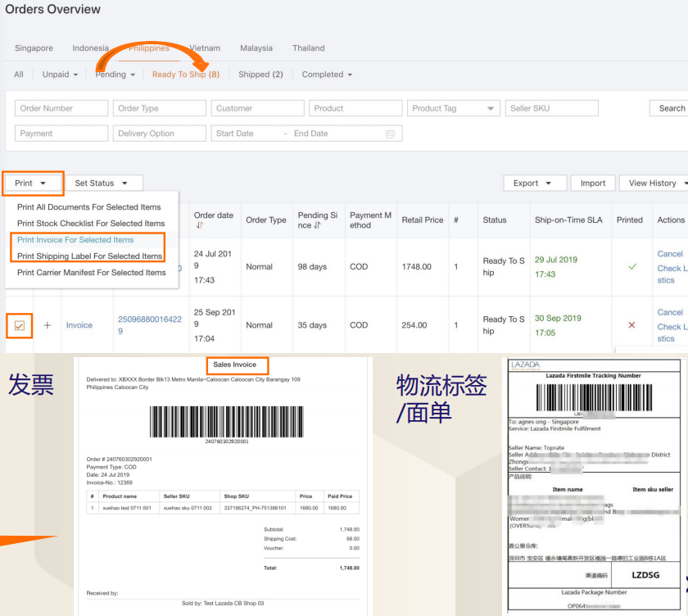Open the Set Status dropdown
This screenshot has width=688, height=616.
pos(104,183)
